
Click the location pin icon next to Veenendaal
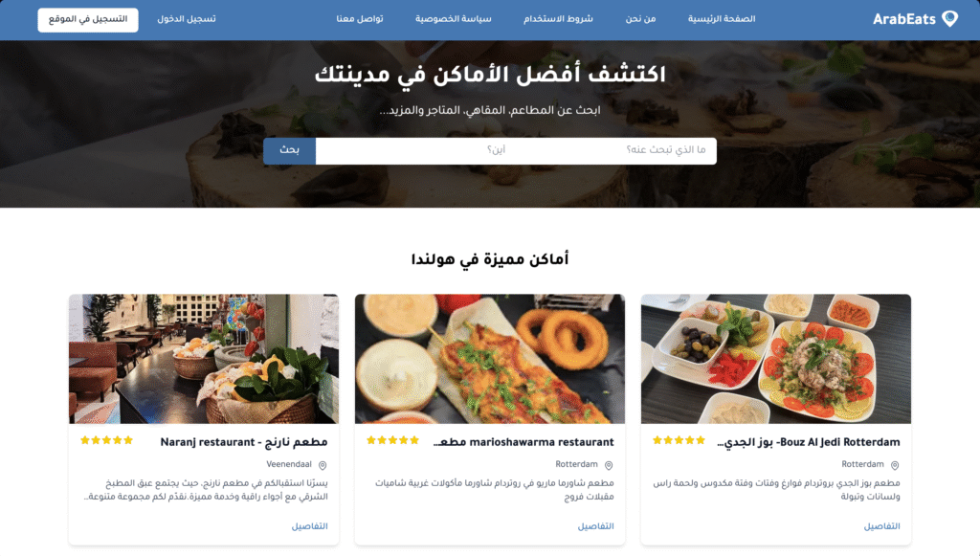point(323,465)
